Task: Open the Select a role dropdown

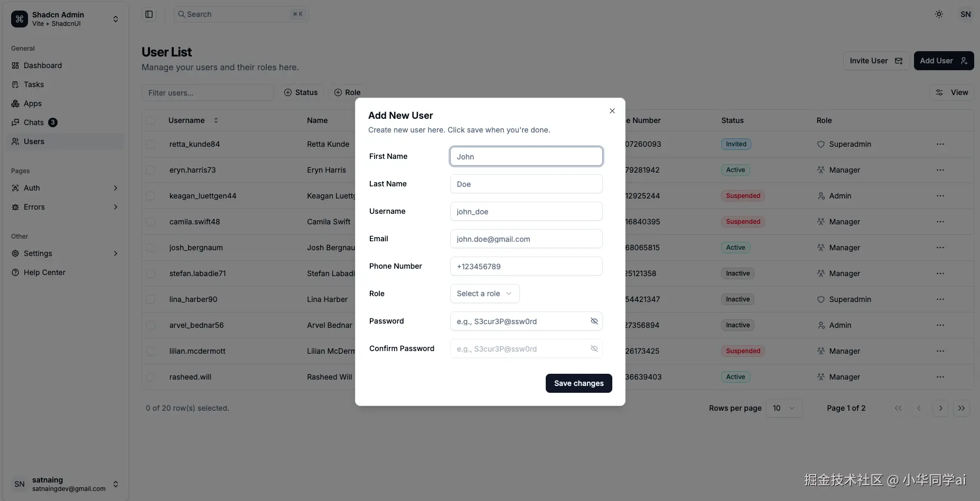Action: coord(484,294)
